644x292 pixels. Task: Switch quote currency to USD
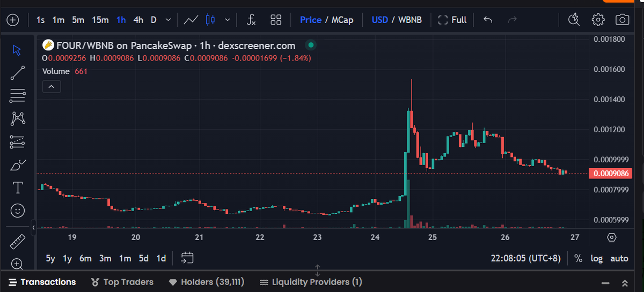(x=380, y=20)
